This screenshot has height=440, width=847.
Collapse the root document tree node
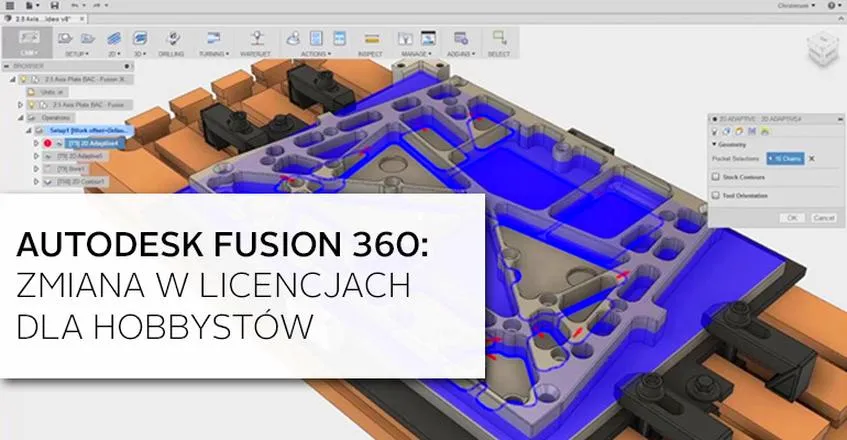pyautogui.click(x=13, y=79)
